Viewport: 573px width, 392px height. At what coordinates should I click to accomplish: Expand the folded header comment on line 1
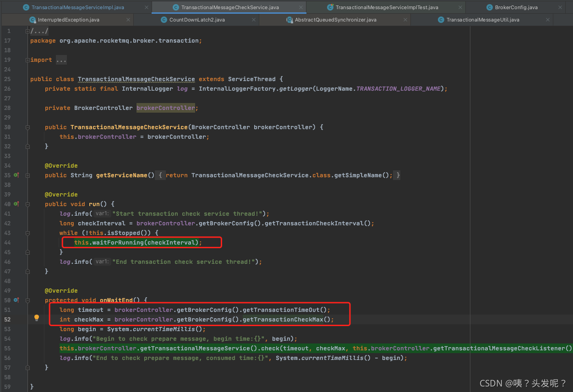pyautogui.click(x=27, y=31)
